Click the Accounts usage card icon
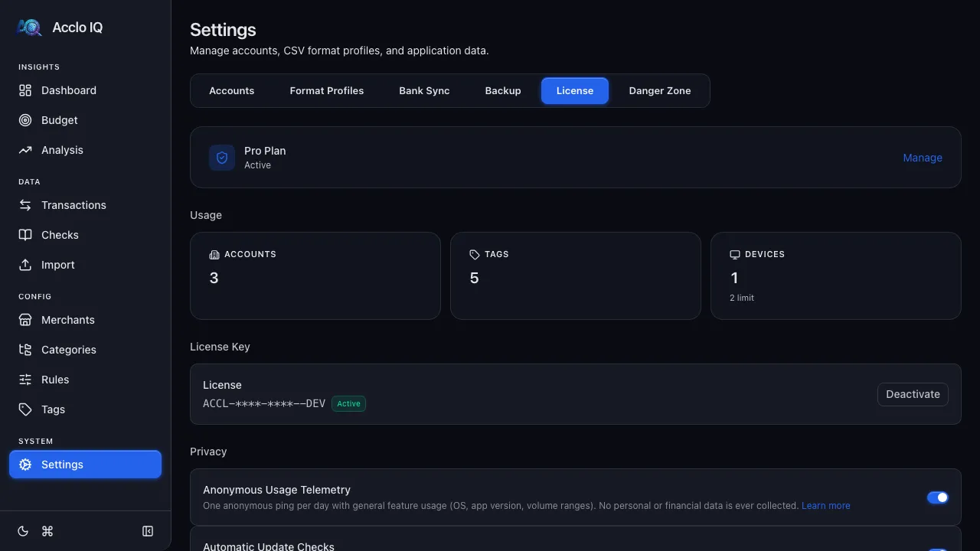This screenshot has width=980, height=551. pyautogui.click(x=214, y=254)
